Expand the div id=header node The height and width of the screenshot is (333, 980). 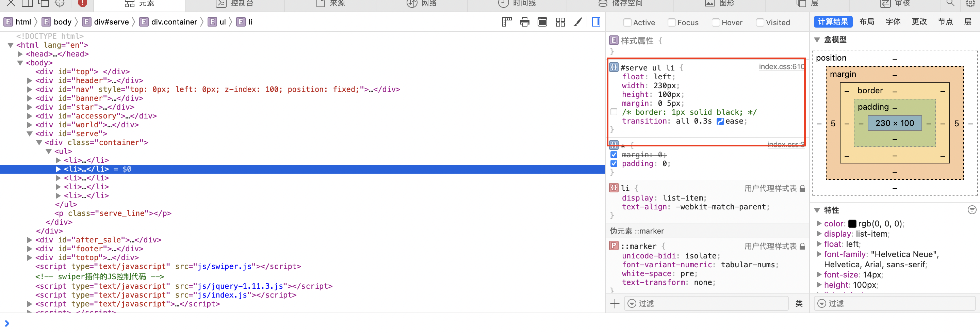coord(30,81)
